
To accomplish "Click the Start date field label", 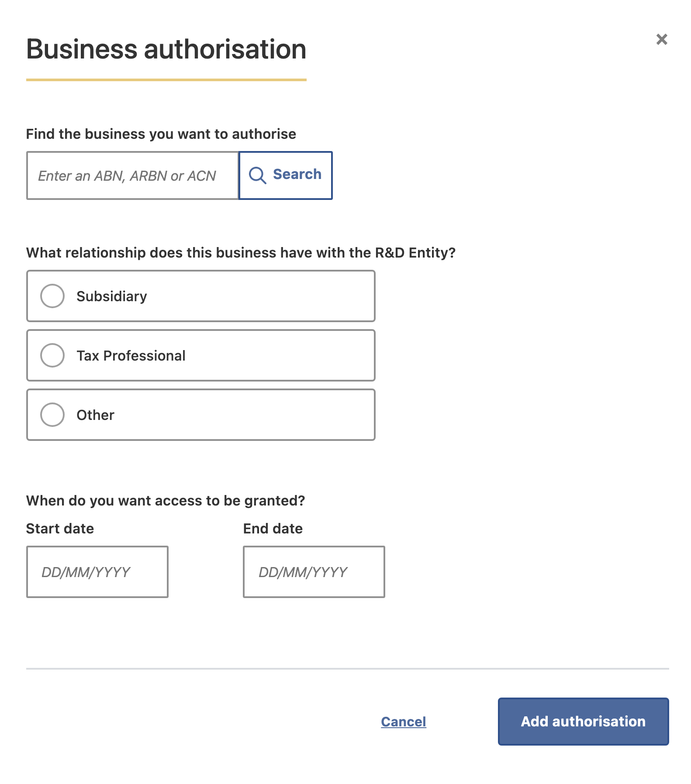I will (x=60, y=529).
